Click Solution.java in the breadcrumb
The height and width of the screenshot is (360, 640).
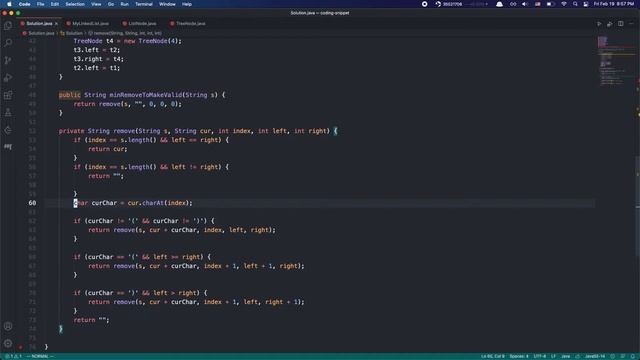point(41,33)
